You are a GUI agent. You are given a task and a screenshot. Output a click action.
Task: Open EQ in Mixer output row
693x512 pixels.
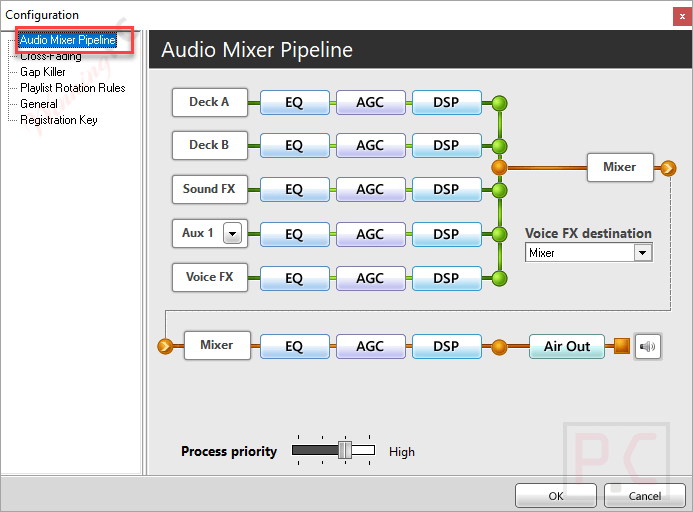point(295,346)
